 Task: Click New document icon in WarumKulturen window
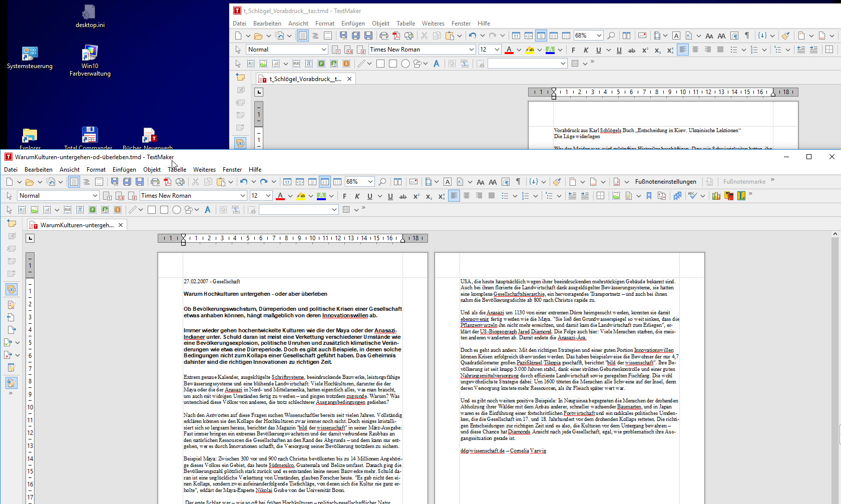(x=10, y=182)
